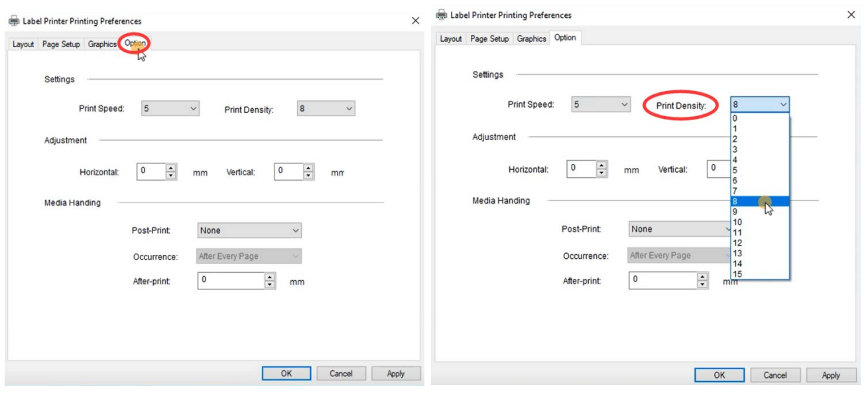This screenshot has height=393, width=868.
Task: Collapse the open Print Density combo box
Action: click(760, 105)
